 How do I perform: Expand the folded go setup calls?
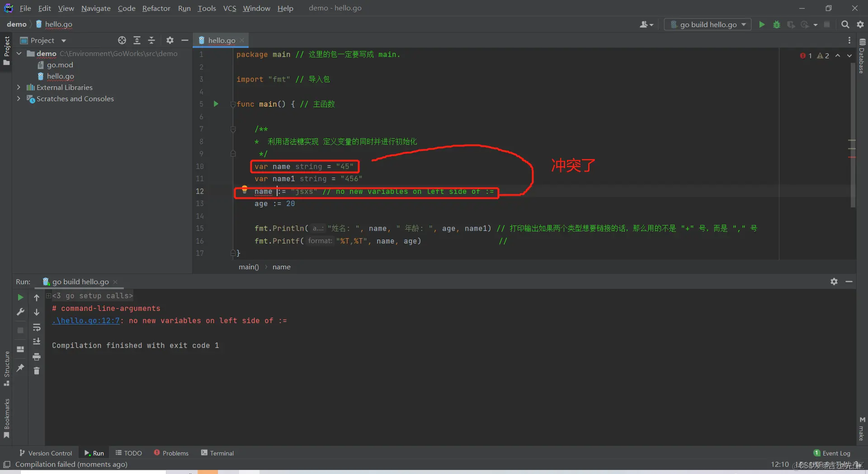(x=49, y=296)
